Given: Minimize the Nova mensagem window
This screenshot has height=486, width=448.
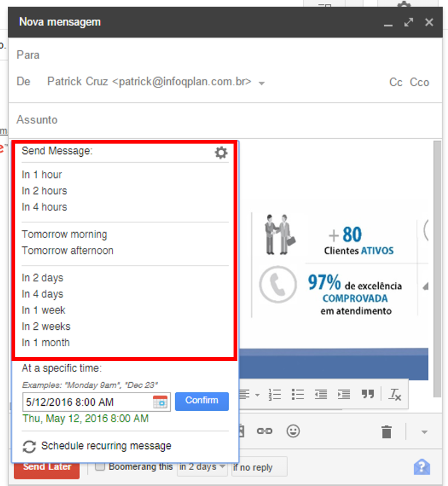Looking at the screenshot, I should (x=388, y=25).
